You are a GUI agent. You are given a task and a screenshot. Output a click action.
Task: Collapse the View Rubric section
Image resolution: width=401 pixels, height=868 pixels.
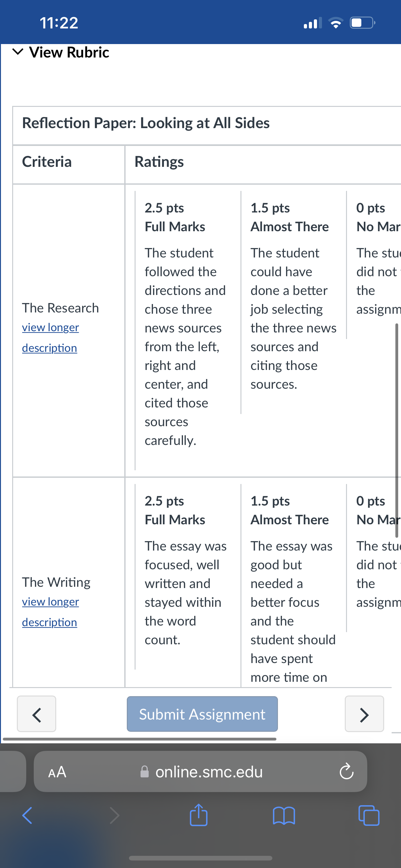(61, 52)
